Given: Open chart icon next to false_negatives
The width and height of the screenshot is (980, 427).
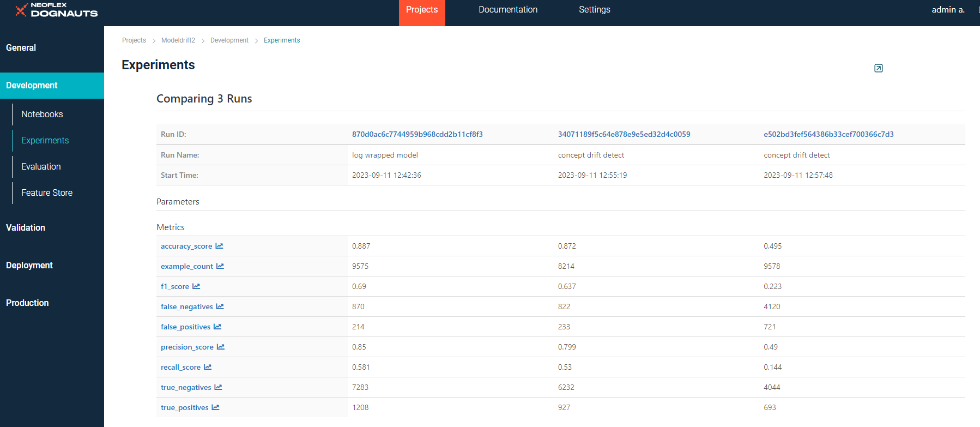Looking at the screenshot, I should [x=220, y=306].
